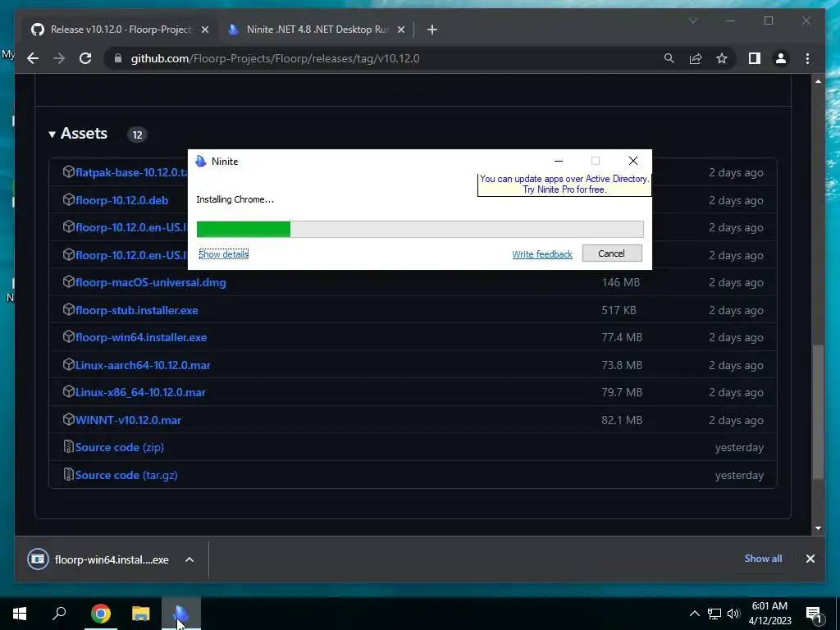Click page vertical scrollbar thumb
840x630 pixels.
pos(818,413)
